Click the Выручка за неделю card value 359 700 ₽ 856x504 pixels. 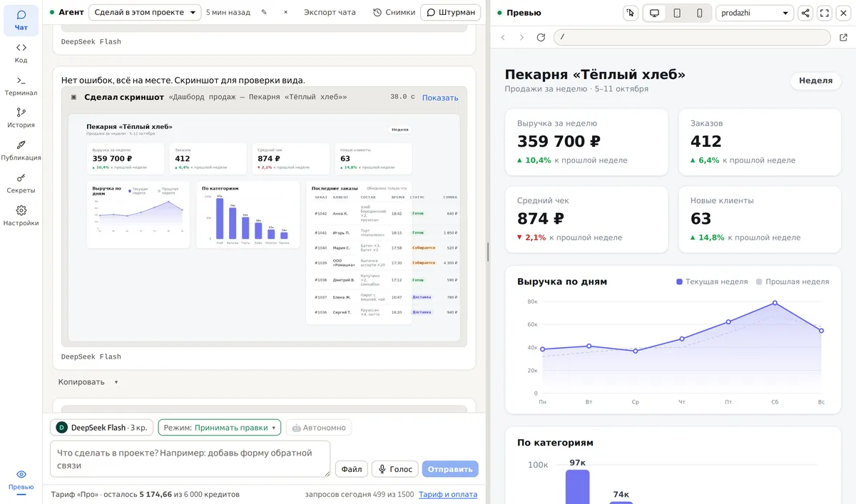pos(559,142)
